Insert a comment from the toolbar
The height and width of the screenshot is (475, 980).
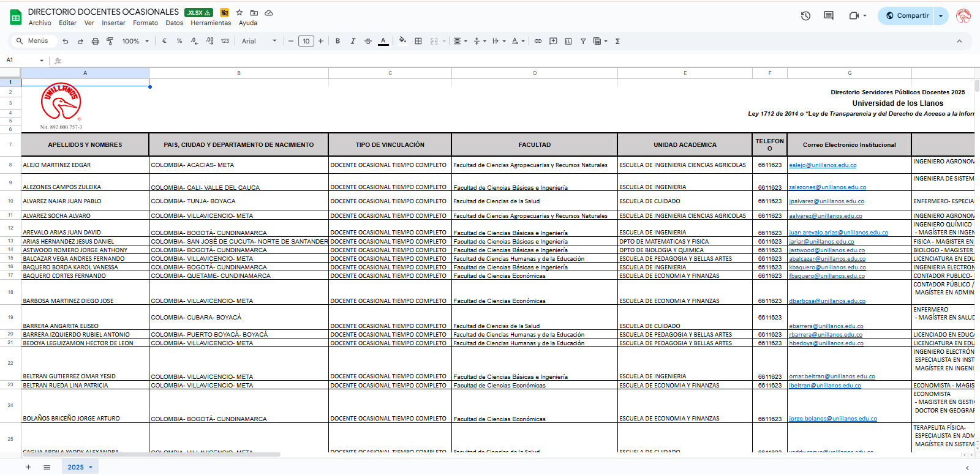click(x=553, y=41)
